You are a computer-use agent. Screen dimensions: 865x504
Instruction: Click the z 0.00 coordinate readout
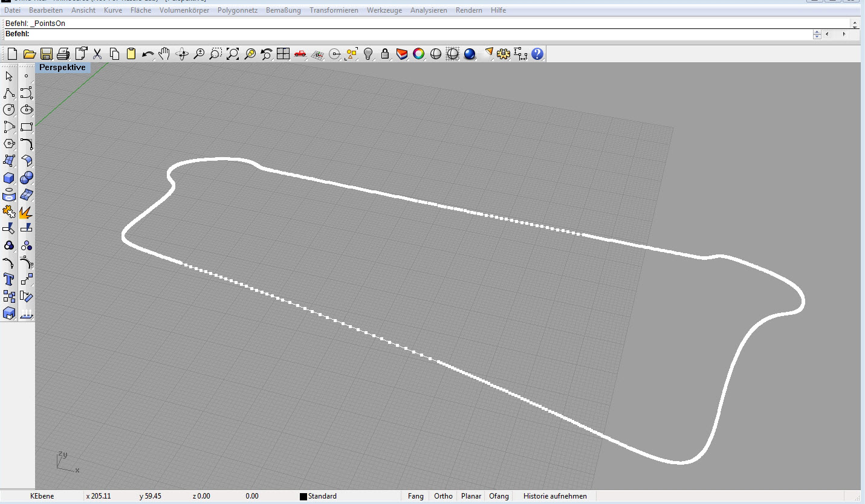coord(201,496)
